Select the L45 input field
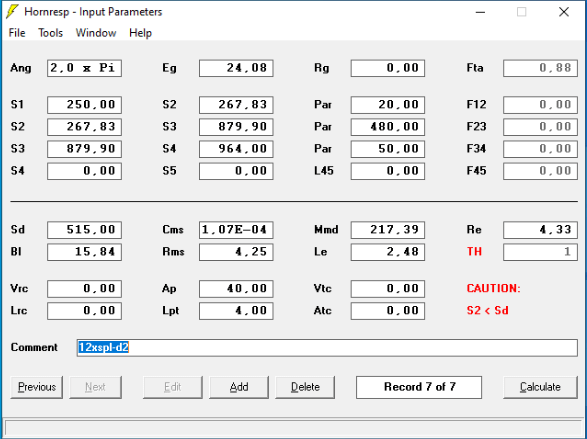 [x=388, y=171]
